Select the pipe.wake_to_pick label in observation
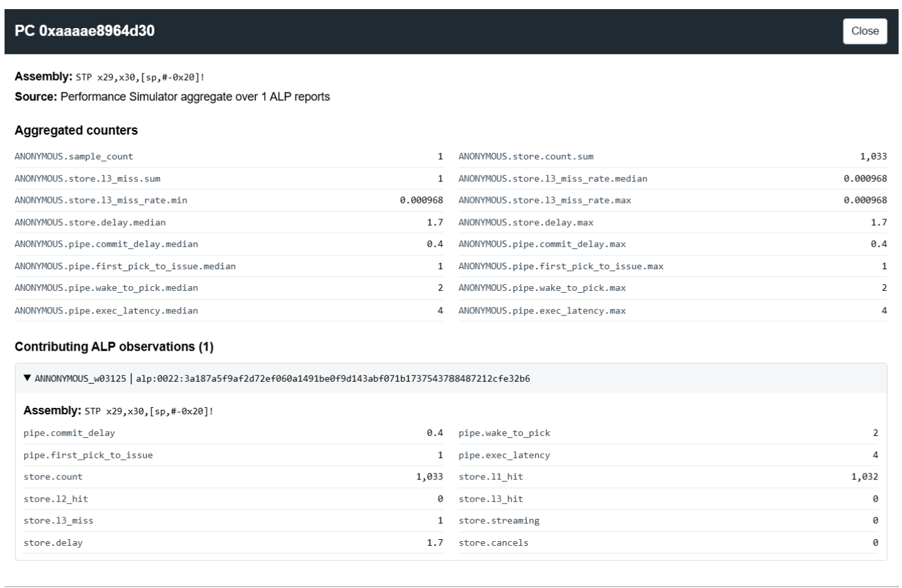 pyautogui.click(x=504, y=433)
